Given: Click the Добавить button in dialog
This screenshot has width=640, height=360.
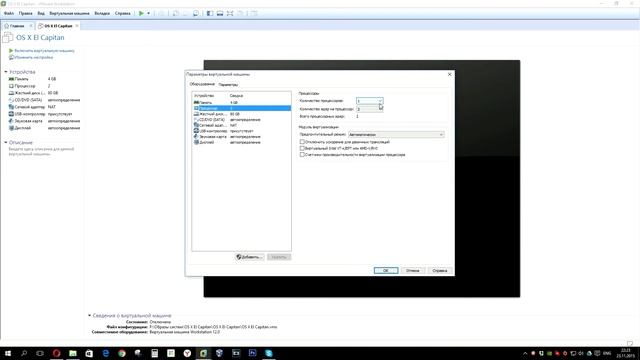Looking at the screenshot, I should 249,257.
